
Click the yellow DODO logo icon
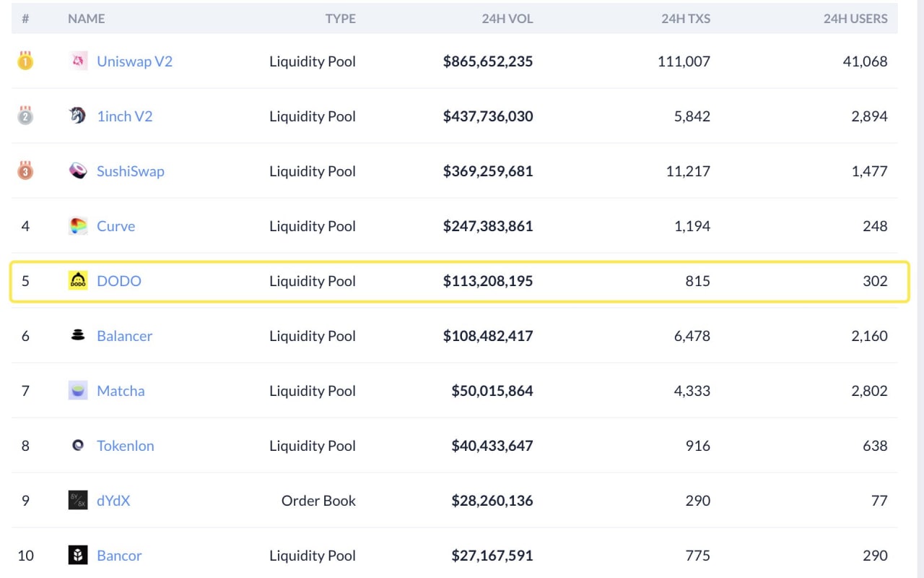click(78, 280)
